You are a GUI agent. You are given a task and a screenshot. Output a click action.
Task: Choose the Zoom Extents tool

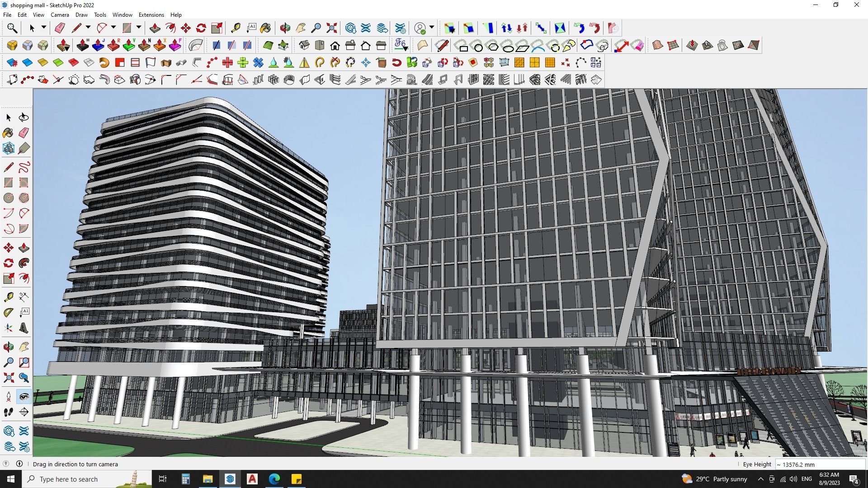click(x=331, y=28)
